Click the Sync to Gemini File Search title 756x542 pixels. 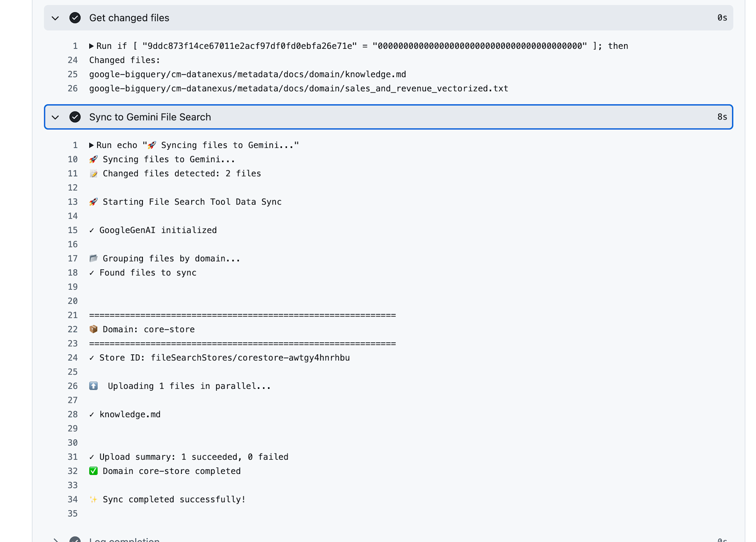click(x=150, y=117)
